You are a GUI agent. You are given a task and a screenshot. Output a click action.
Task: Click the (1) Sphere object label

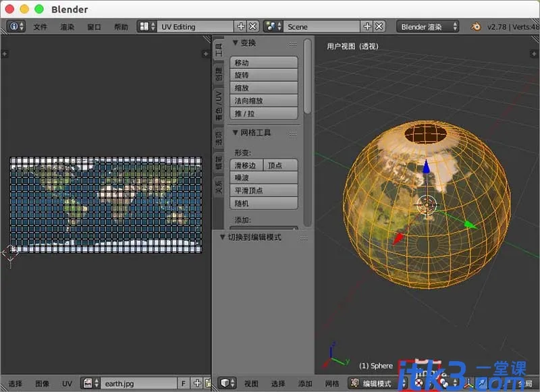376,366
